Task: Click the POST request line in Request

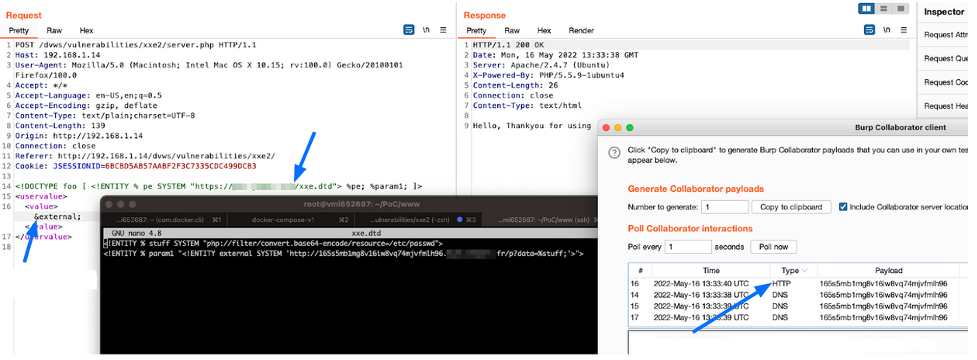Action: pos(135,45)
